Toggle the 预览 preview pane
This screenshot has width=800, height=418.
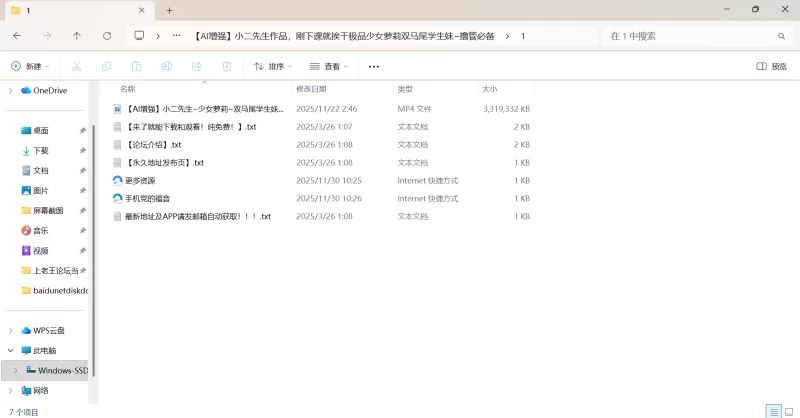pos(771,66)
